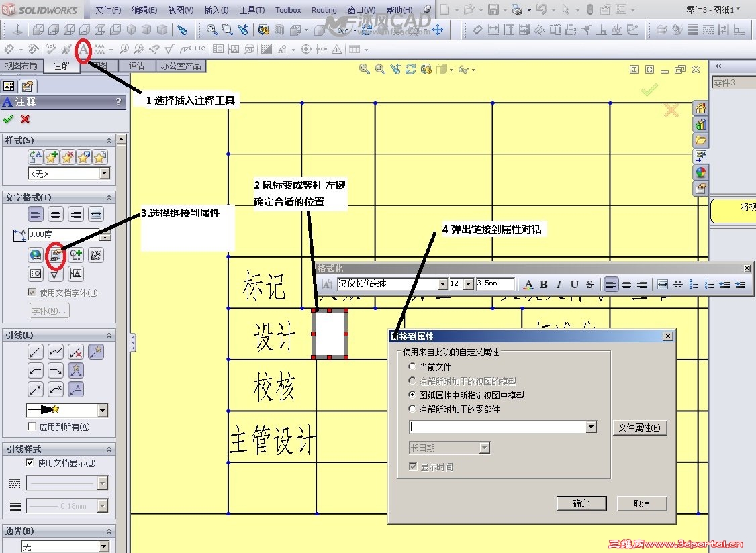Screen dimensions: 756x553
Task: Toggle Underline in the formatting toolbar
Action: pos(574,285)
